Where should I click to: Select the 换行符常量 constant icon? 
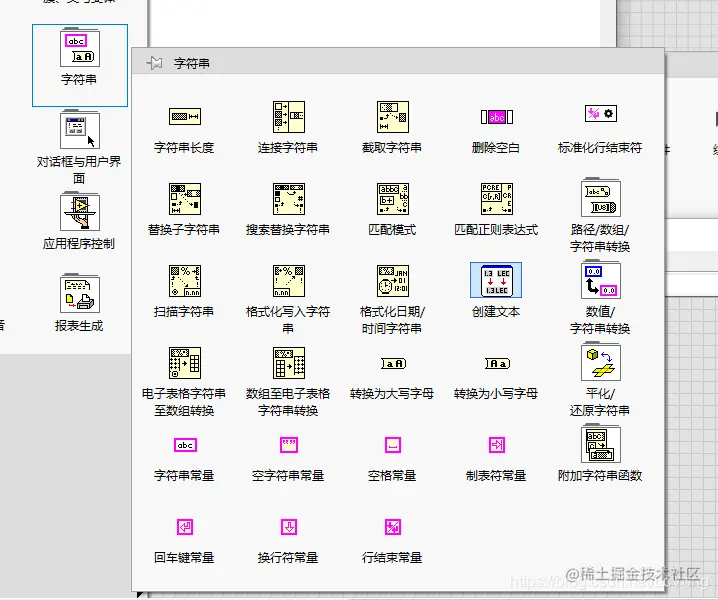click(x=289, y=527)
